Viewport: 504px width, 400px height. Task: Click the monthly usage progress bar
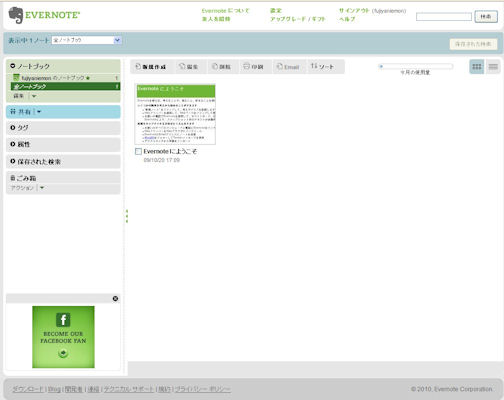pos(415,66)
